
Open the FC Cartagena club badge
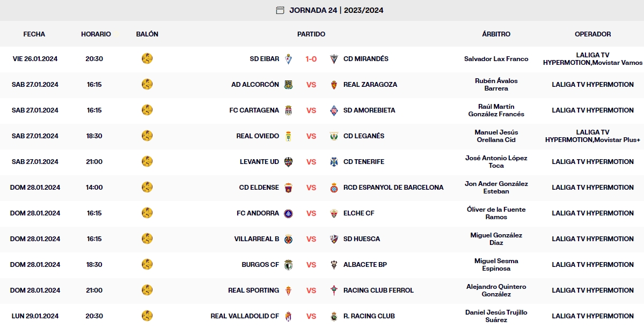(289, 110)
